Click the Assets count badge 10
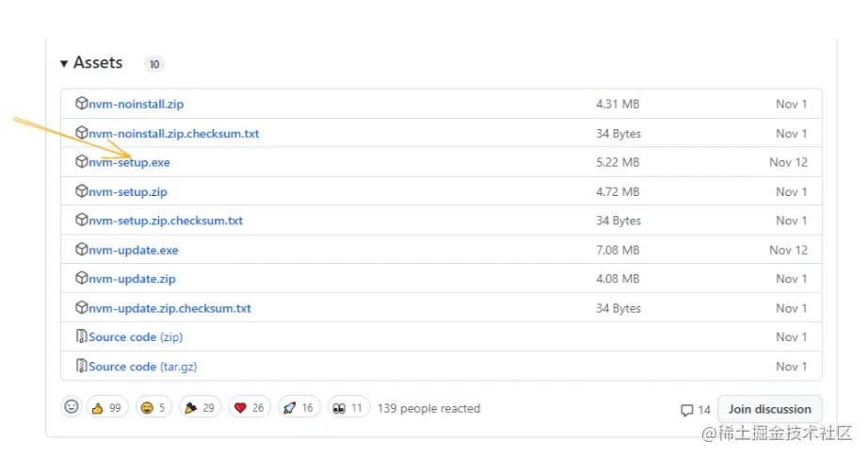868x458 pixels. coord(153,64)
